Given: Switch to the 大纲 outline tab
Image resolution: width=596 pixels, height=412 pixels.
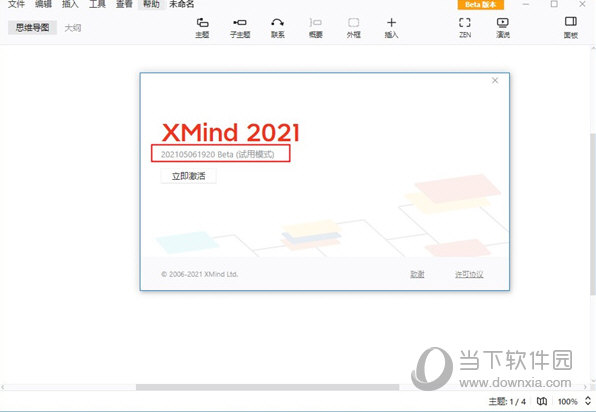Looking at the screenshot, I should 73,28.
